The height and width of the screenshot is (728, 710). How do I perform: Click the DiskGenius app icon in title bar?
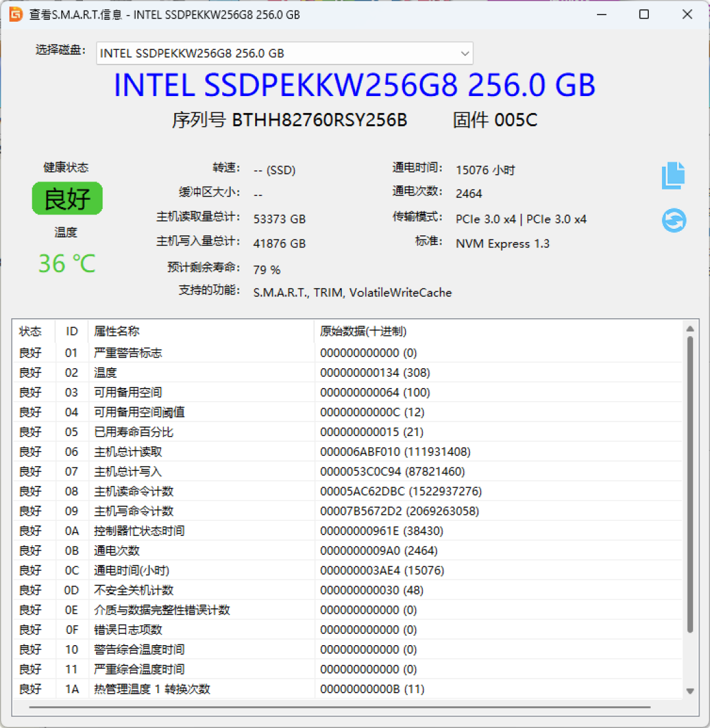tap(15, 14)
